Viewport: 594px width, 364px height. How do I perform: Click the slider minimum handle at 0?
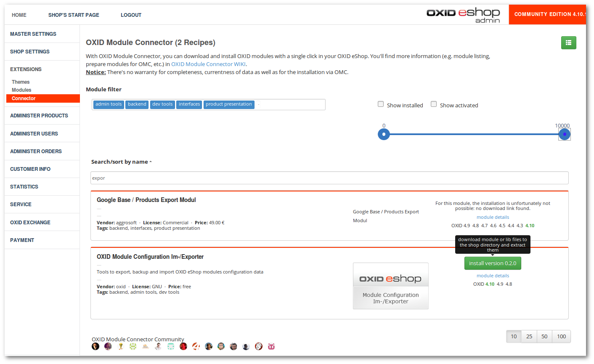[384, 134]
